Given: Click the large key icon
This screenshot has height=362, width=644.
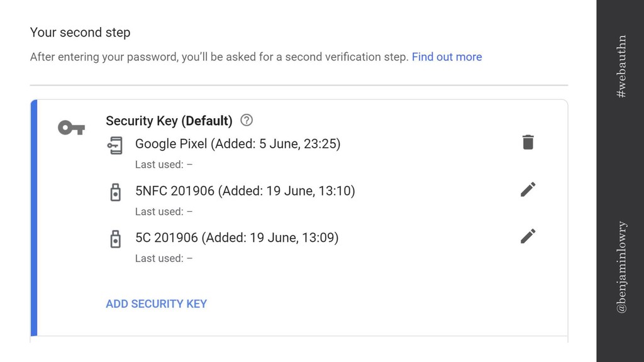Looking at the screenshot, I should [71, 128].
